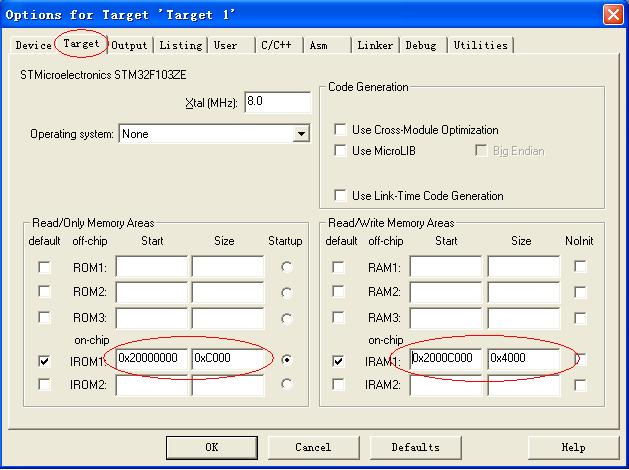Select the ROM1 Startup radio button
The height and width of the screenshot is (470, 629).
286,267
